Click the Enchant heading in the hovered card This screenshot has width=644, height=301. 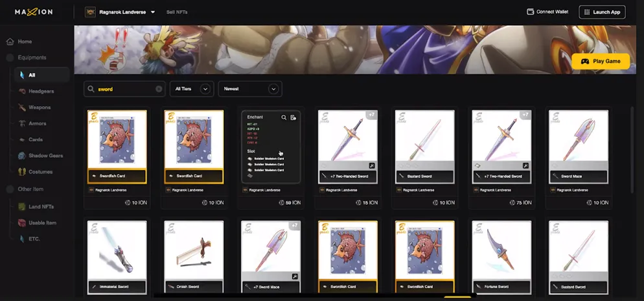pos(255,117)
